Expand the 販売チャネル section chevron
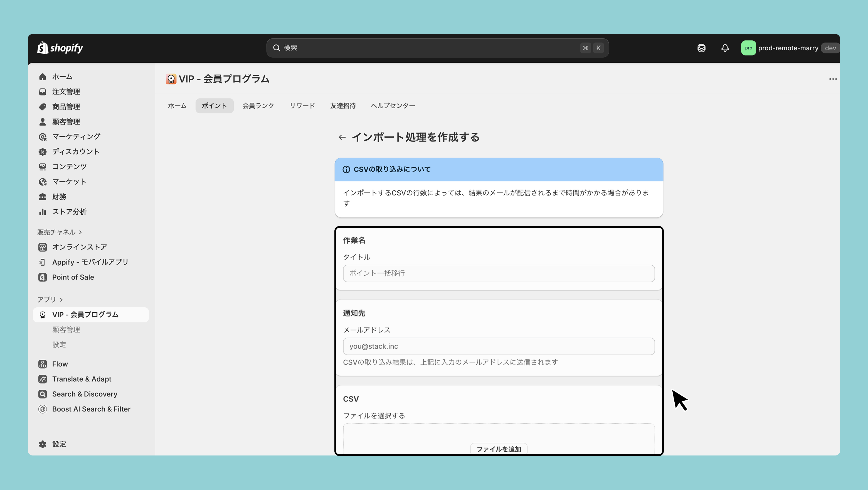Image resolution: width=868 pixels, height=490 pixels. tap(80, 232)
